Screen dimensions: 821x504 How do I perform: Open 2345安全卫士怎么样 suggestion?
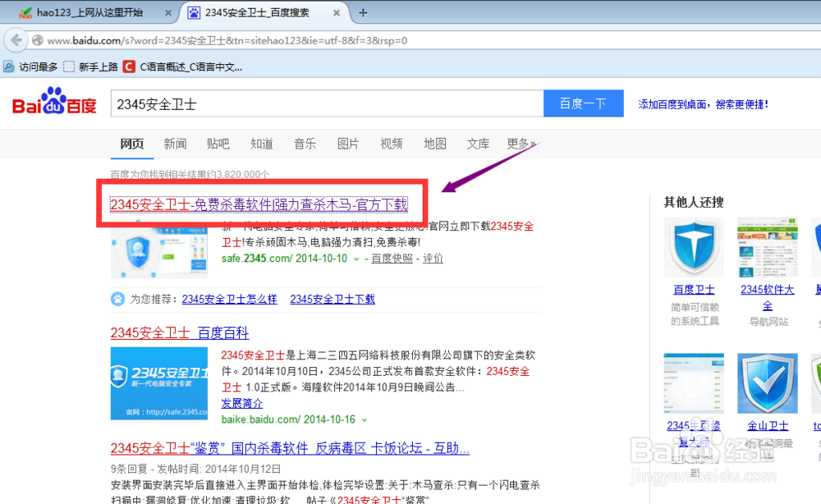pyautogui.click(x=229, y=300)
